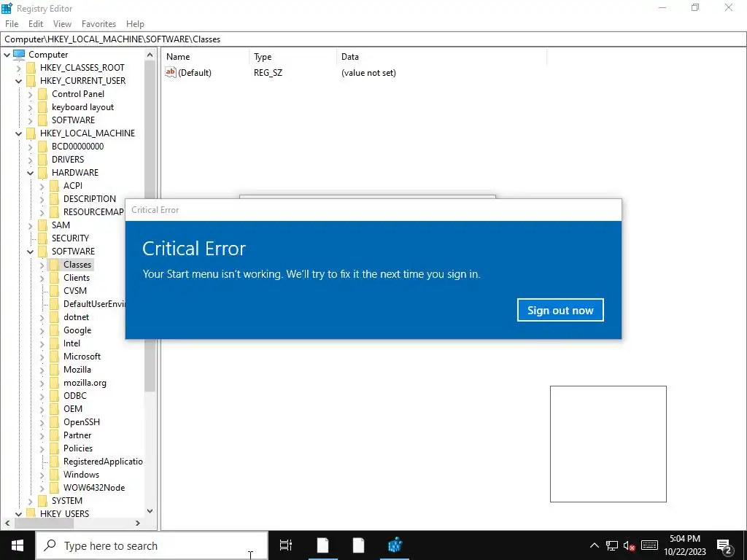This screenshot has height=560, width=747.
Task: Open Task View from taskbar
Action: pos(286,545)
